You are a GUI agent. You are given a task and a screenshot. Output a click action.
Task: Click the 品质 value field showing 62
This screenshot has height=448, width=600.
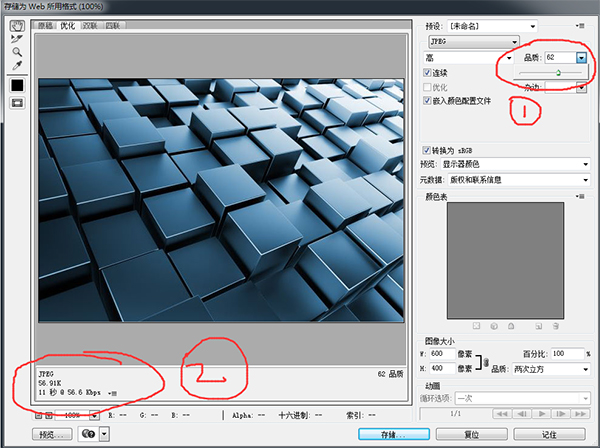pos(561,58)
